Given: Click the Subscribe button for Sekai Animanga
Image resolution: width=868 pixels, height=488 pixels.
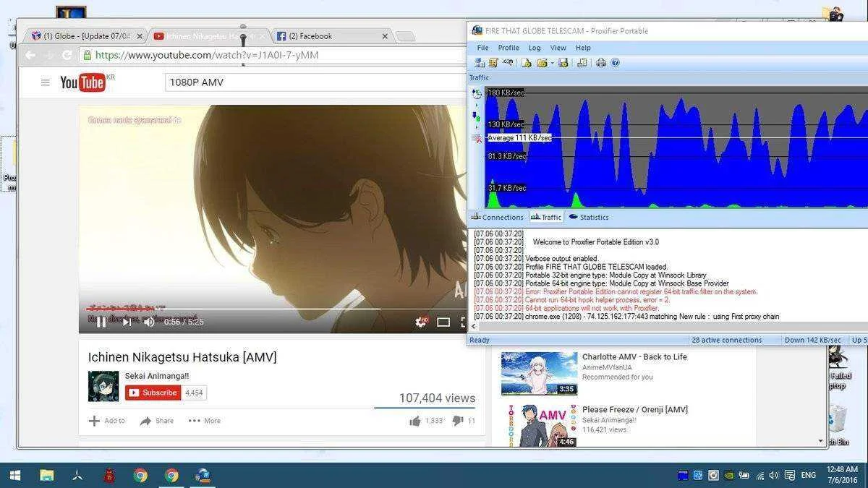Looking at the screenshot, I should 153,393.
